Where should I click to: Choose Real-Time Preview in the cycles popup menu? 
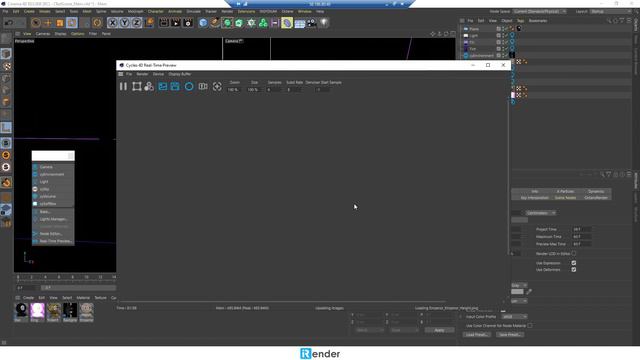53,241
